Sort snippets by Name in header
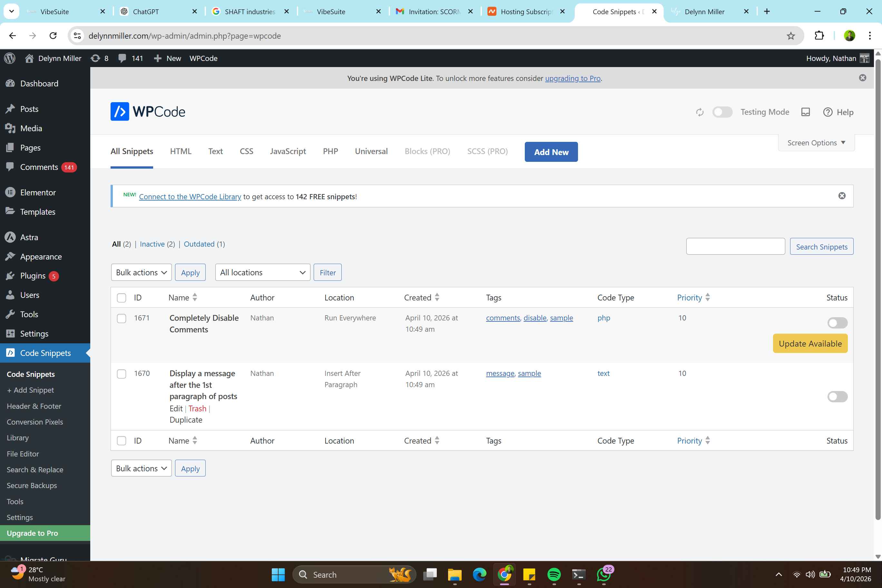This screenshot has height=588, width=882. point(183,297)
